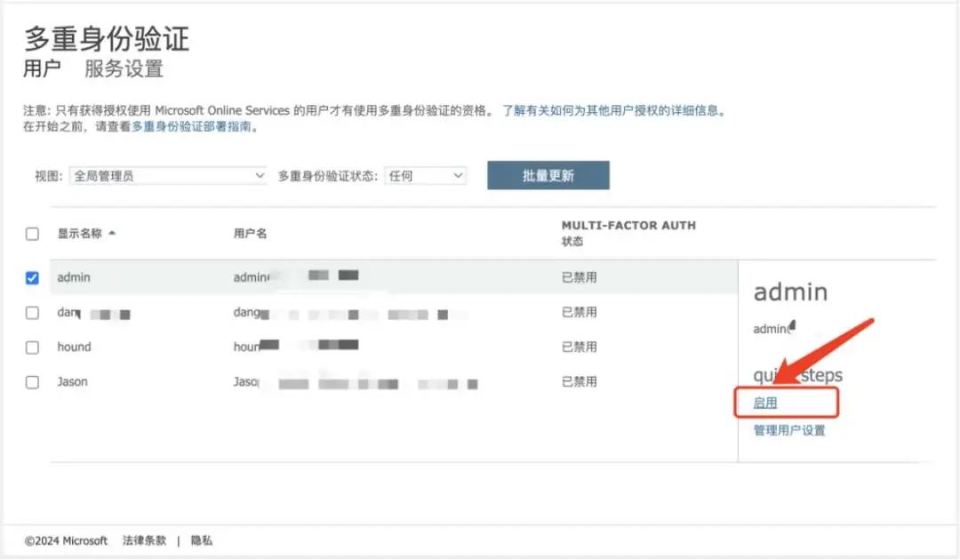Click the ©2024 Microsoft footer text

click(x=66, y=540)
